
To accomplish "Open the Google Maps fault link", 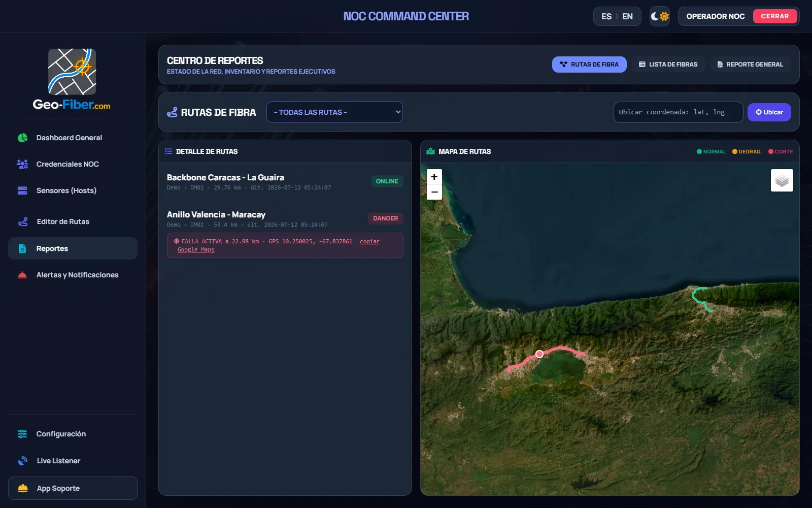I will (196, 249).
